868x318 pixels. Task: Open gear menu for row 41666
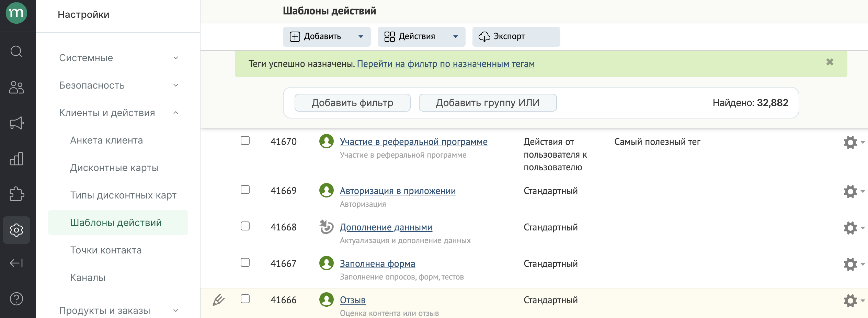[854, 300]
